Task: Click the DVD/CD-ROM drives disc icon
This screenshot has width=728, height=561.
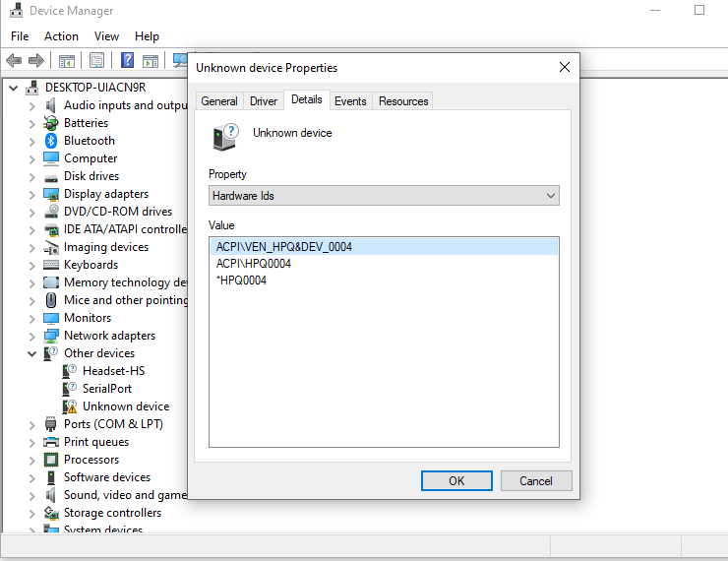Action: [50, 212]
